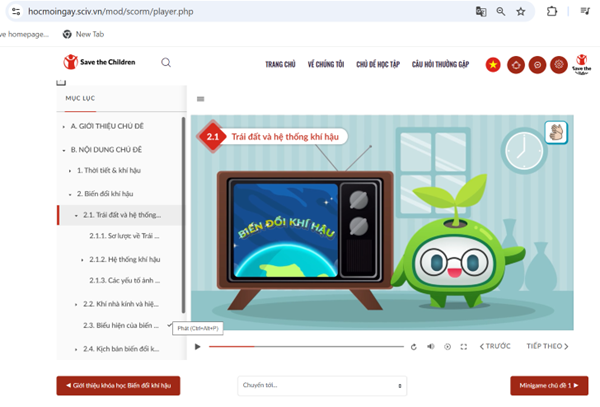
Task: Toggle fullscreen mode in the player
Action: (464, 347)
